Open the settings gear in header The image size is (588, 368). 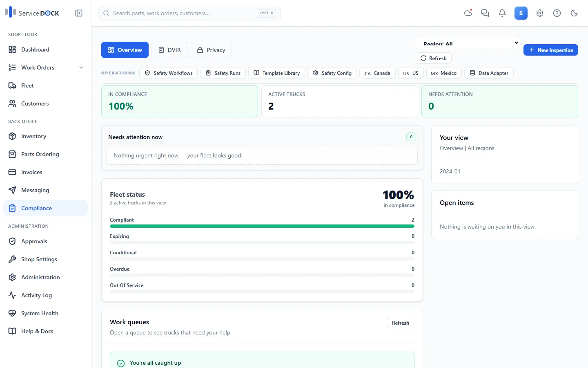point(540,13)
